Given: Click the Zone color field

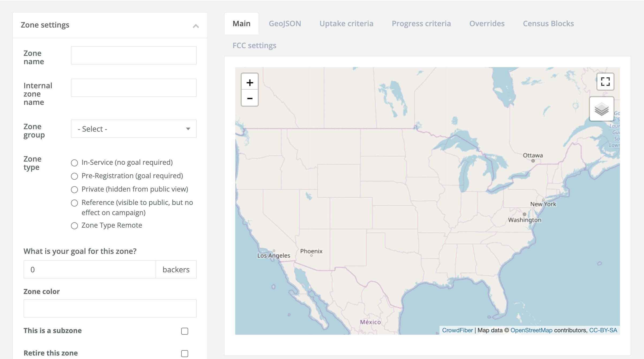Looking at the screenshot, I should 110,308.
